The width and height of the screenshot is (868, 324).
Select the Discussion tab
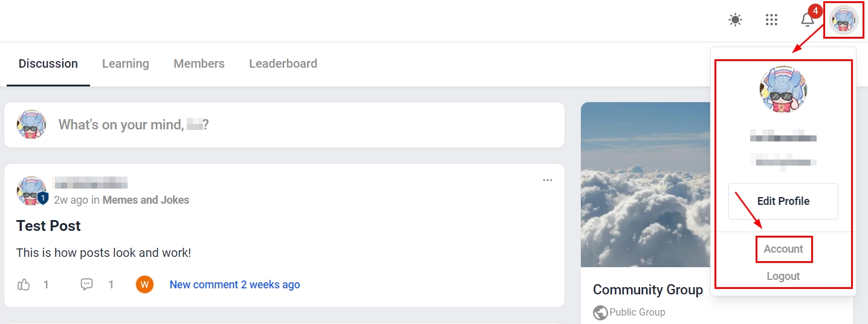point(48,63)
